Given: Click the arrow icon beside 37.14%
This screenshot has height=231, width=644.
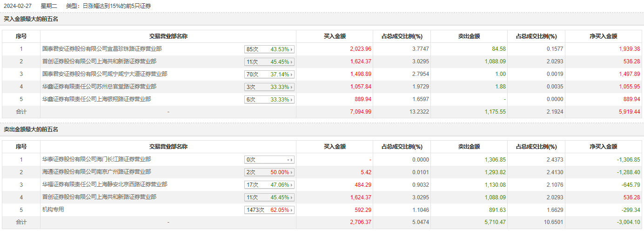Looking at the screenshot, I should point(292,75).
